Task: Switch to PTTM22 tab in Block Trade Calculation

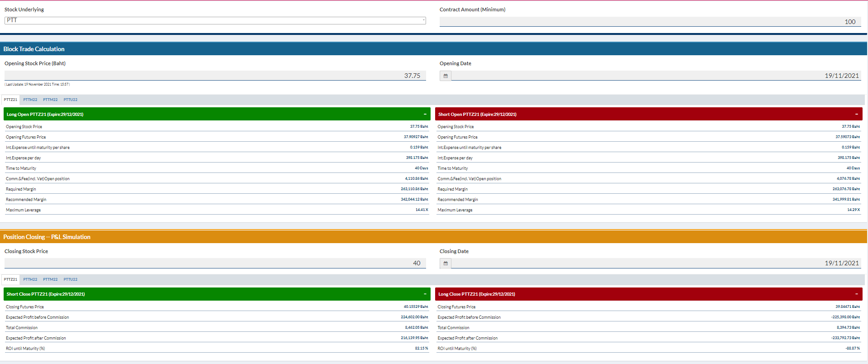Action: pos(50,100)
